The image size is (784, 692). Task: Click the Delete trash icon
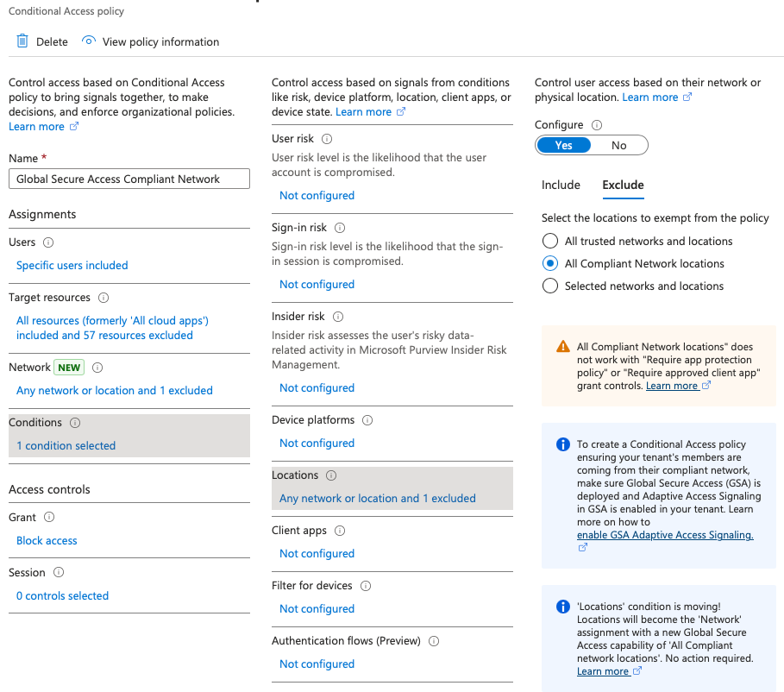click(x=22, y=41)
